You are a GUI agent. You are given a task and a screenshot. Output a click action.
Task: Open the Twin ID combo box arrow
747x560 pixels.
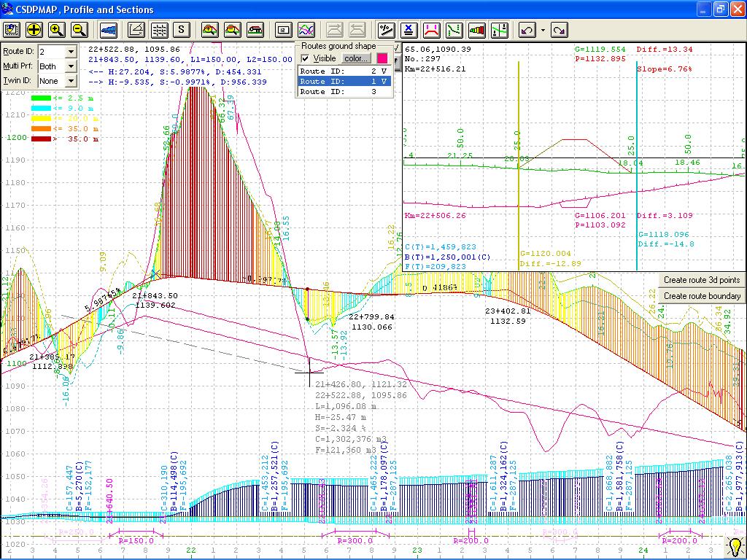tap(71, 81)
